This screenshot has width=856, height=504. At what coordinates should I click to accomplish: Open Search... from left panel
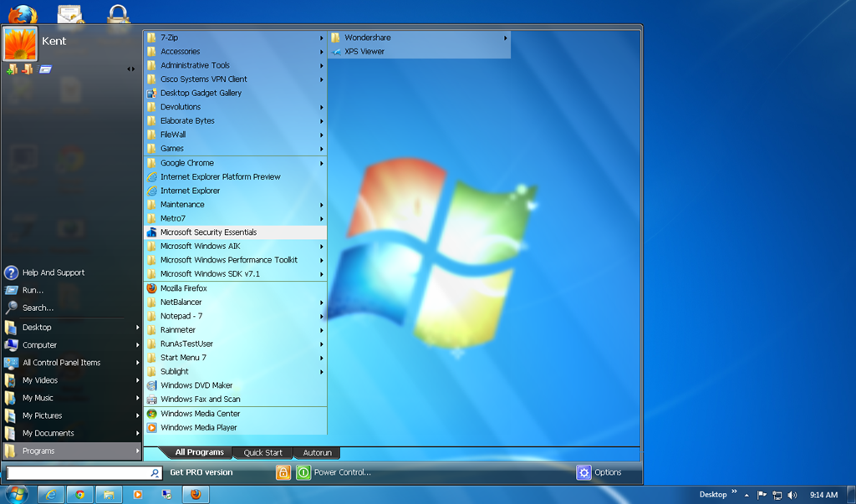click(71, 308)
